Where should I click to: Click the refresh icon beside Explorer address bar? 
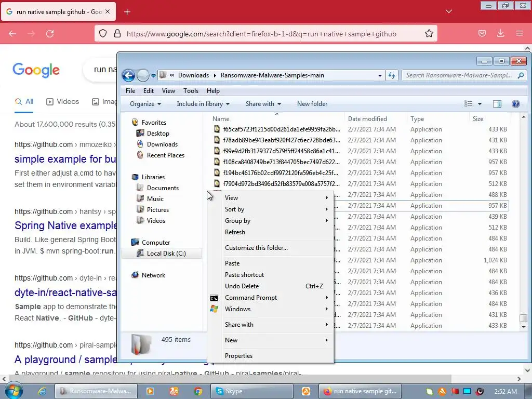click(x=392, y=75)
